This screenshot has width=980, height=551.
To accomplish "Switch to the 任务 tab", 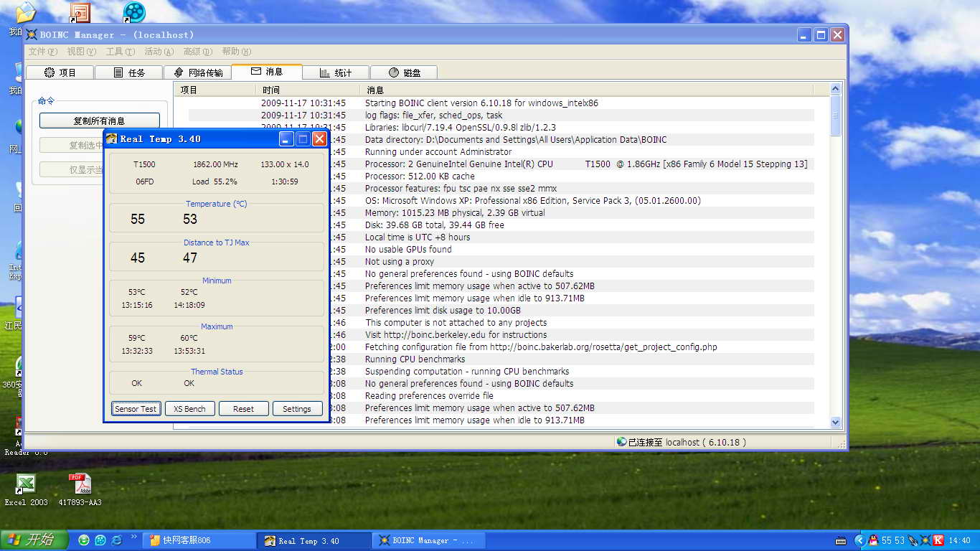I will point(130,72).
